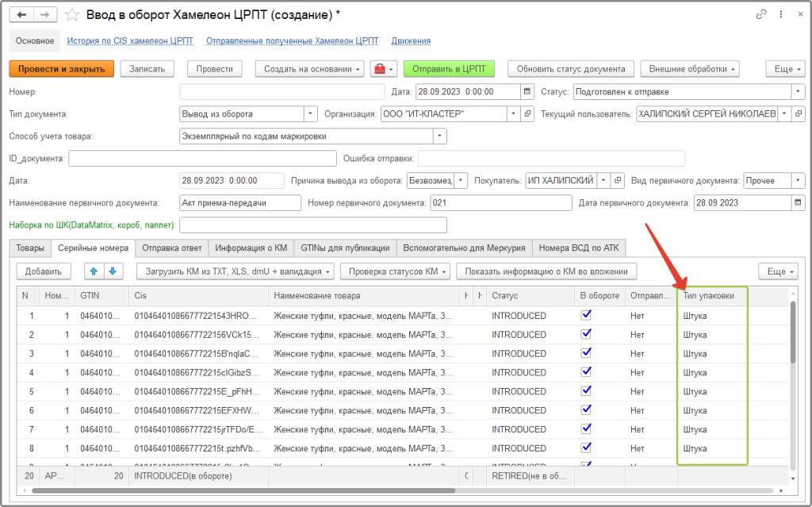Expand the Покупатель dropdown arrow
The image size is (812, 507).
[603, 180]
